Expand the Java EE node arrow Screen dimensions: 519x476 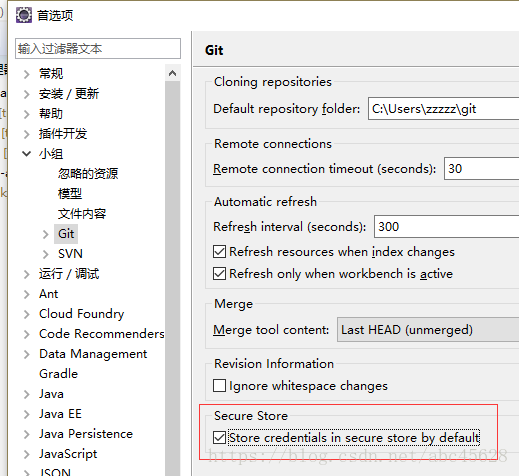[27, 414]
